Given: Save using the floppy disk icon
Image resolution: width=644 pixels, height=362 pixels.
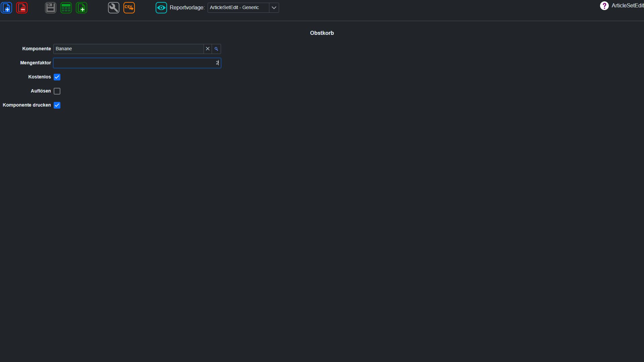Looking at the screenshot, I should point(51,8).
